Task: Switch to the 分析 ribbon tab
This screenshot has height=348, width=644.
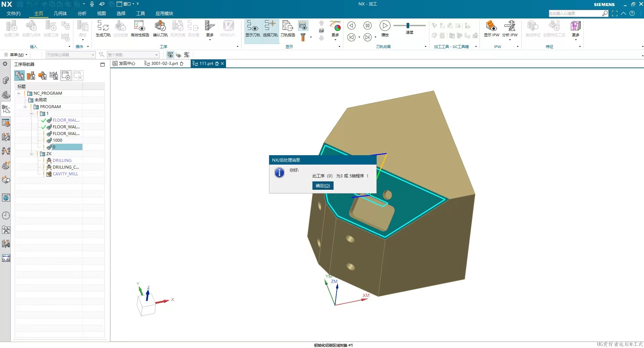Action: click(x=82, y=13)
